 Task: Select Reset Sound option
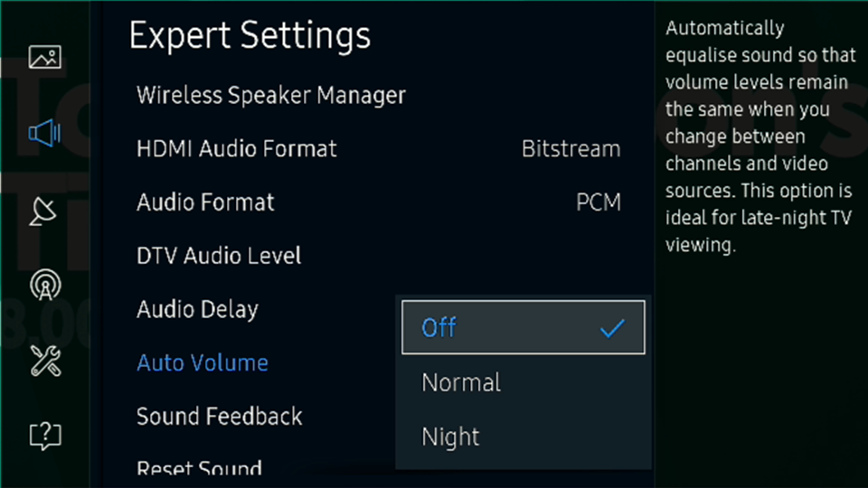pos(199,468)
